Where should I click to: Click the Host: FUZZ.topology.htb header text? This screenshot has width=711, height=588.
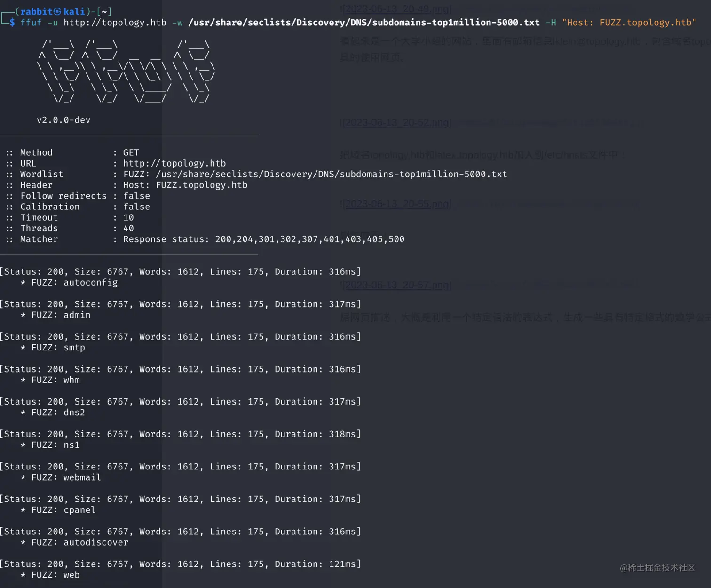coord(630,22)
